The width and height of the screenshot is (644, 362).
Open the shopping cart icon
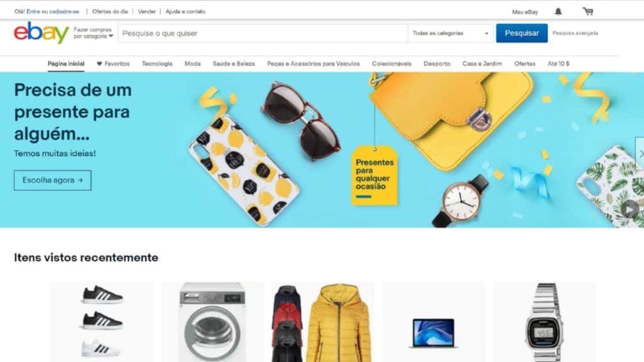point(588,11)
